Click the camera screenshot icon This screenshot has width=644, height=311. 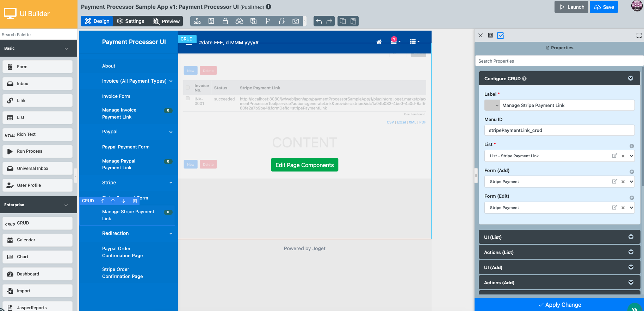pos(296,21)
